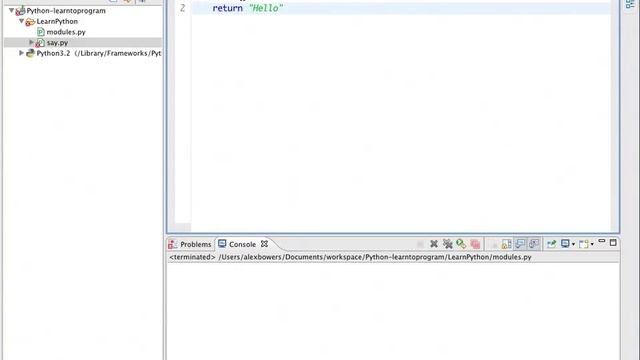This screenshot has width=640, height=360.
Task: Click the Python-learntoprogram project icon
Action: coord(20,11)
